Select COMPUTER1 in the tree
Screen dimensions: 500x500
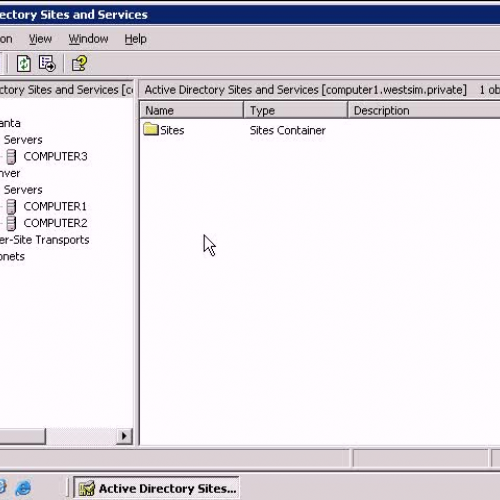(55, 206)
